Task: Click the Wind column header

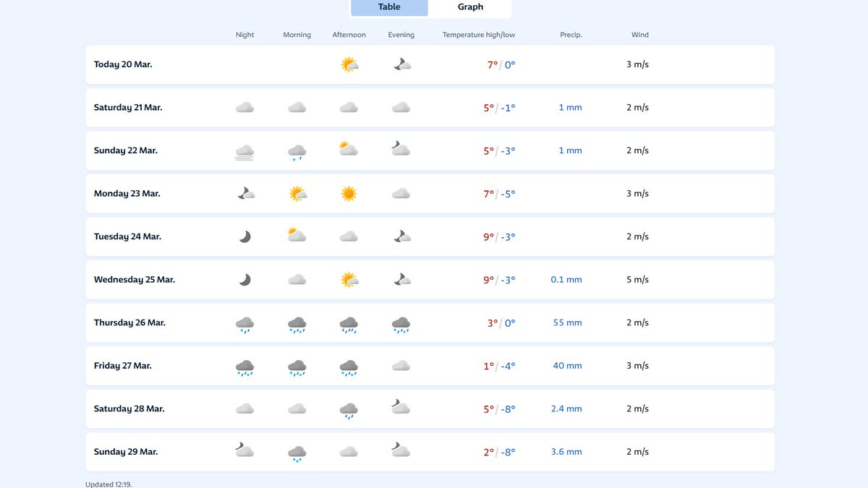Action: coord(640,35)
